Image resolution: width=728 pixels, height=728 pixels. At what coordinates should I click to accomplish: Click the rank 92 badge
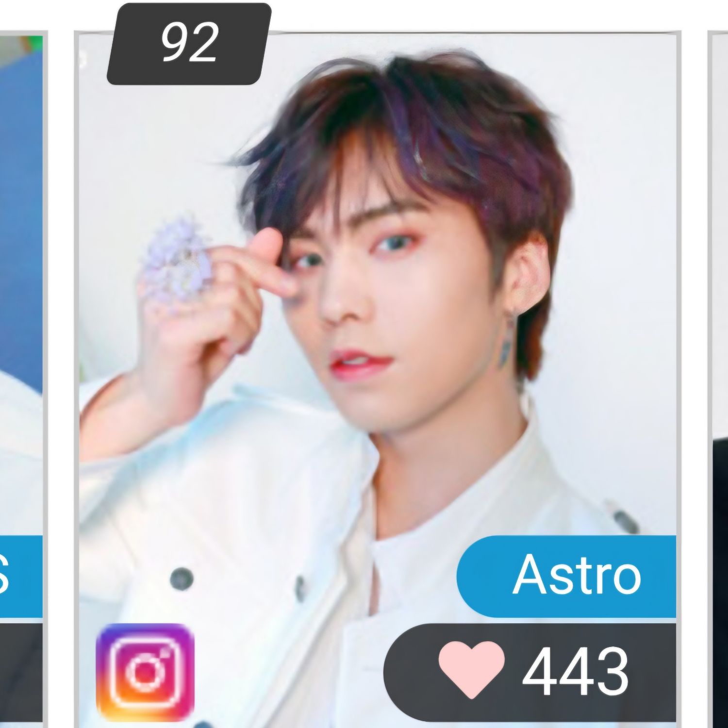coord(188,44)
